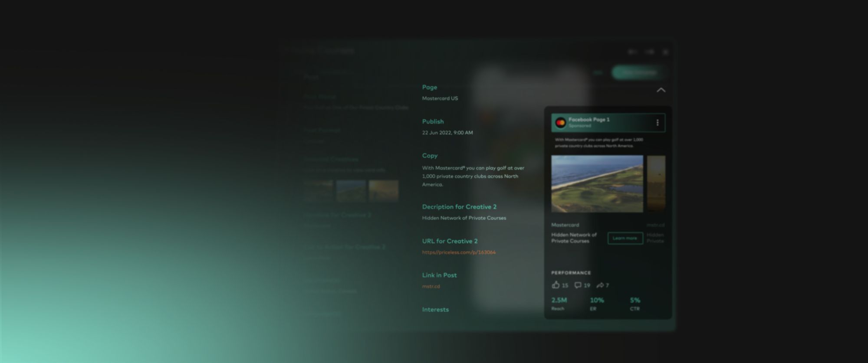Select the first selected creative thumbnail
This screenshot has width=868, height=363.
[319, 191]
